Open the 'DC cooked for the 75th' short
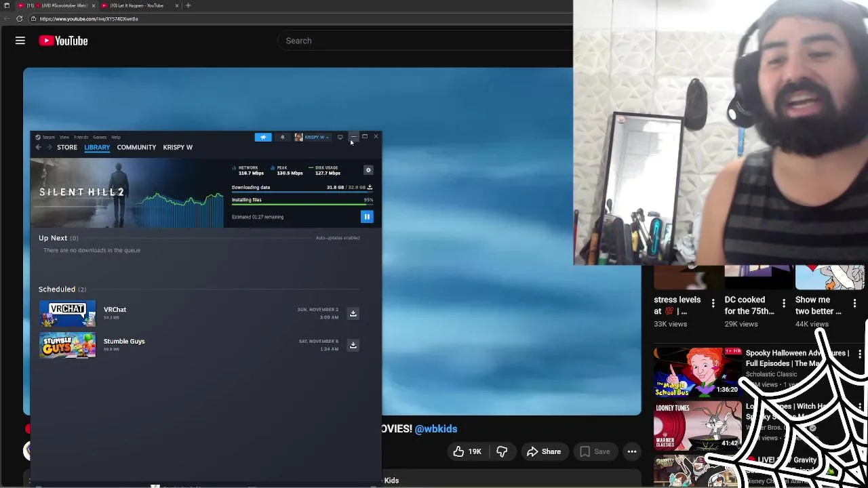This screenshot has width=868, height=488. tap(749, 306)
